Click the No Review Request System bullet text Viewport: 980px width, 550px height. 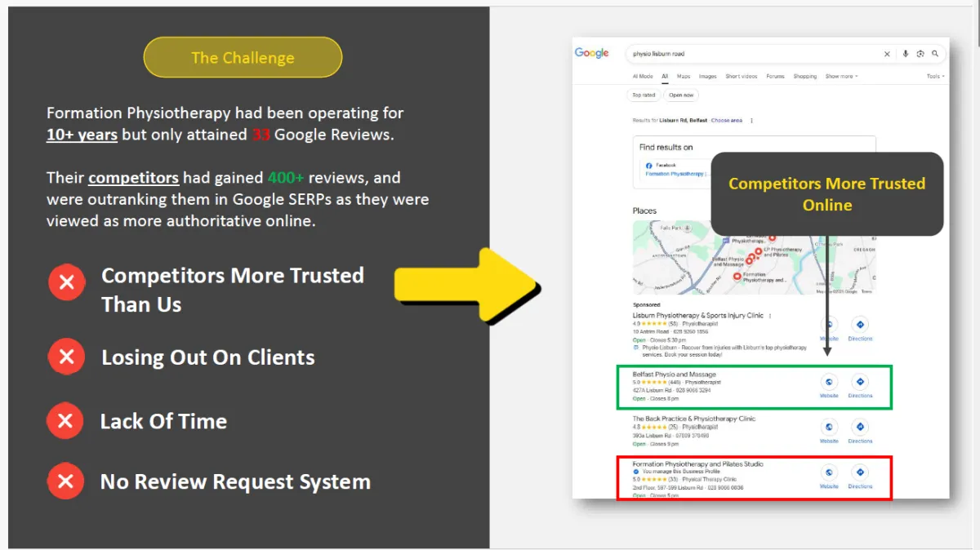click(x=235, y=481)
